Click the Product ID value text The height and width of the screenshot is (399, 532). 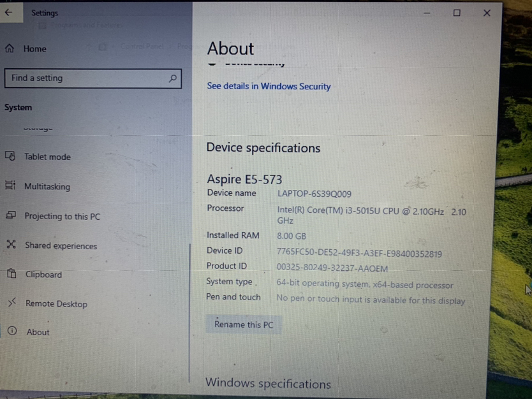tap(332, 268)
